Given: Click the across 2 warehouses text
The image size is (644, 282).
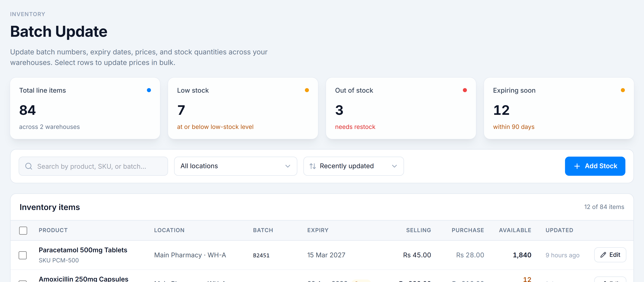Looking at the screenshot, I should pyautogui.click(x=49, y=127).
